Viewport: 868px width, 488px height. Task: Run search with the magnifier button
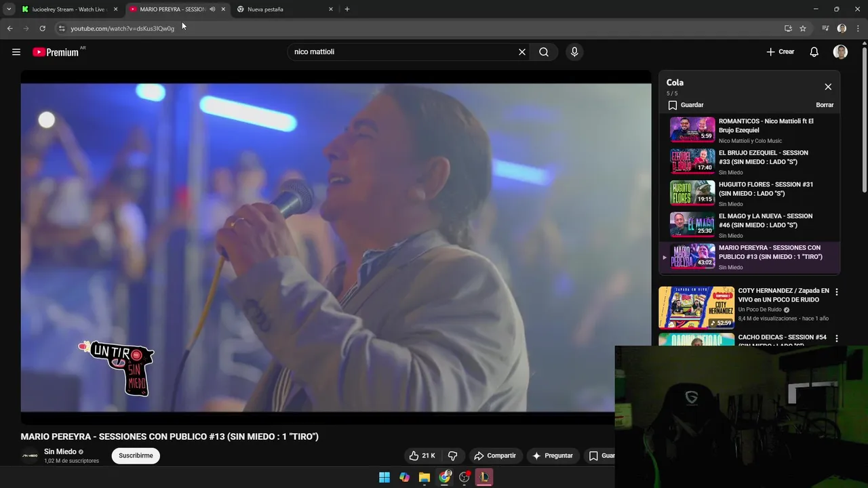(x=544, y=52)
